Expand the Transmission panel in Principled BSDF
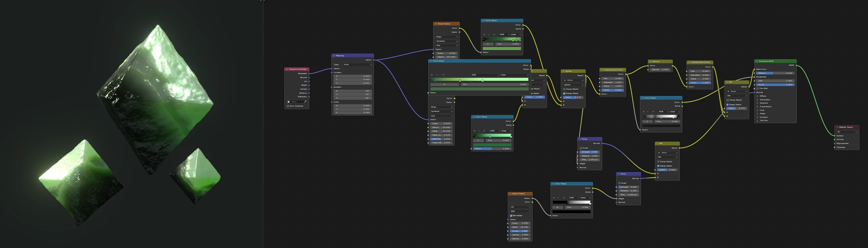Screen dimensions: 868x248 pyautogui.click(x=758, y=107)
